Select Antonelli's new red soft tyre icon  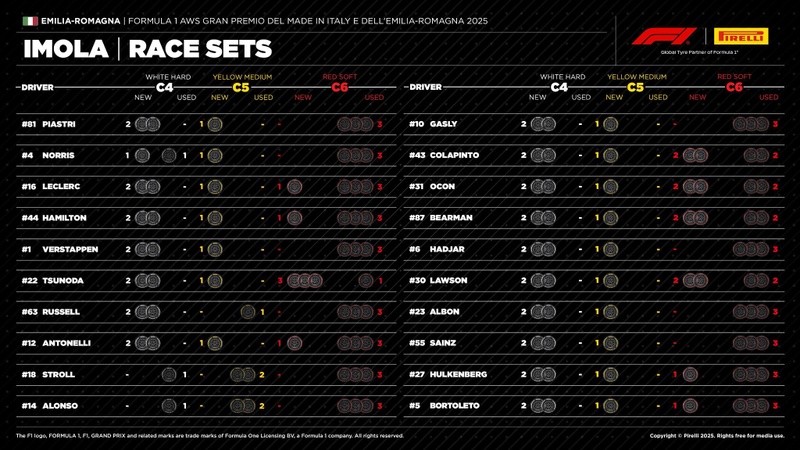[x=294, y=343]
